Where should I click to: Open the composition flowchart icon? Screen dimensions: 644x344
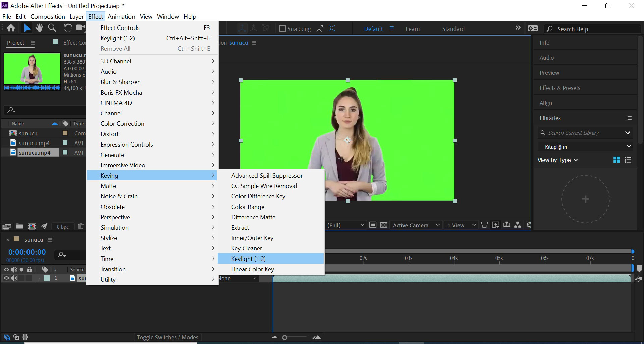click(518, 225)
